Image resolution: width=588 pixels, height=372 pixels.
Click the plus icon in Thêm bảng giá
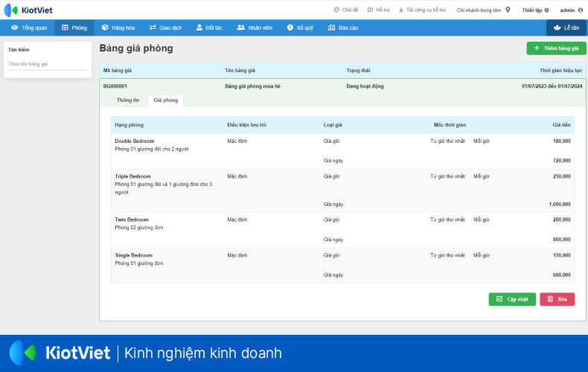click(x=537, y=48)
